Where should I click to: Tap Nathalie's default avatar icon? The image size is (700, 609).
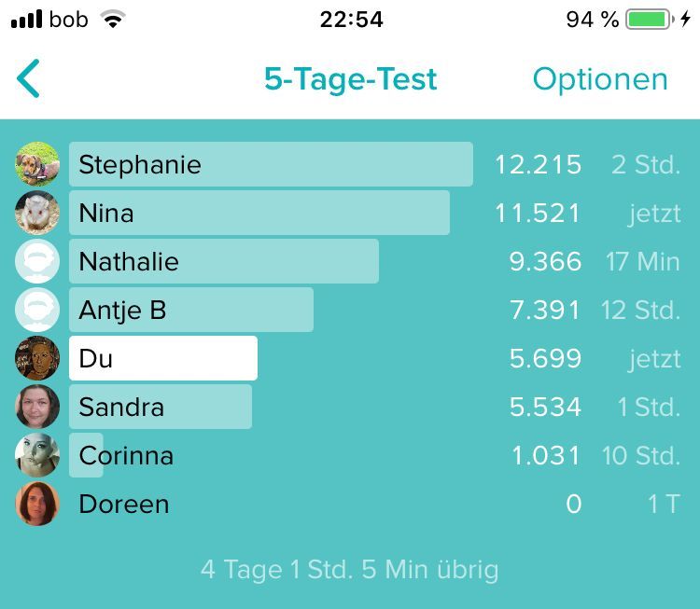point(37,261)
